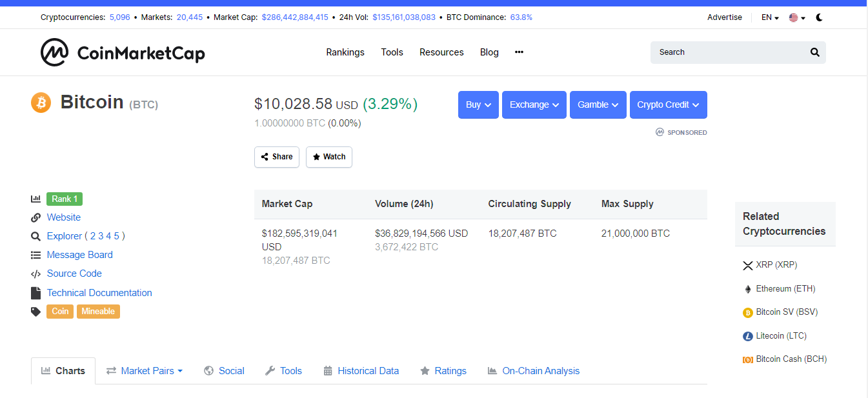Open Explorer alternative link 5
Viewport: 868px width, 398px height.
point(117,237)
